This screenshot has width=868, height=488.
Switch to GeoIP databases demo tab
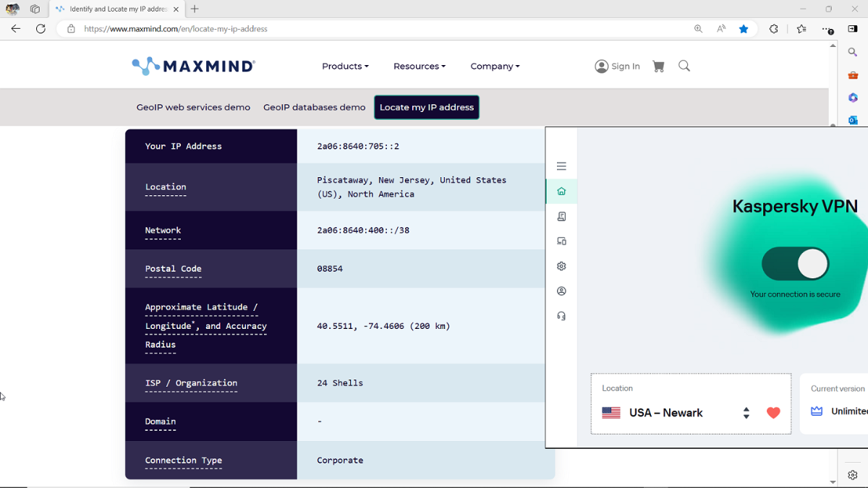pos(314,108)
